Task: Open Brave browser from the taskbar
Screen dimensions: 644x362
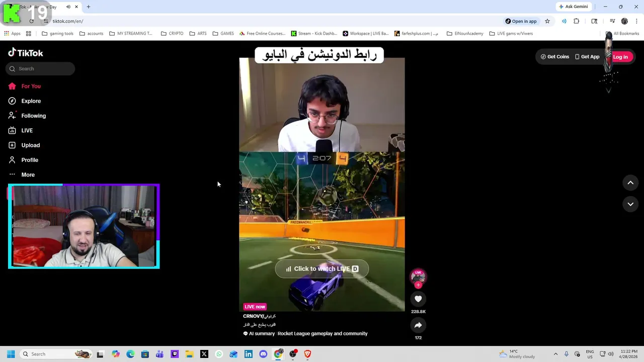Action: [307, 354]
